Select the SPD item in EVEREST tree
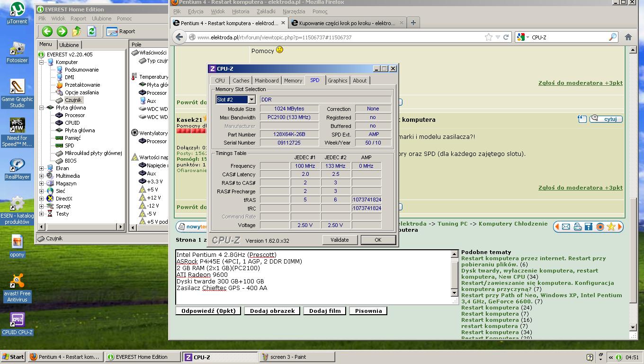This screenshot has height=364, width=644. pos(69,146)
